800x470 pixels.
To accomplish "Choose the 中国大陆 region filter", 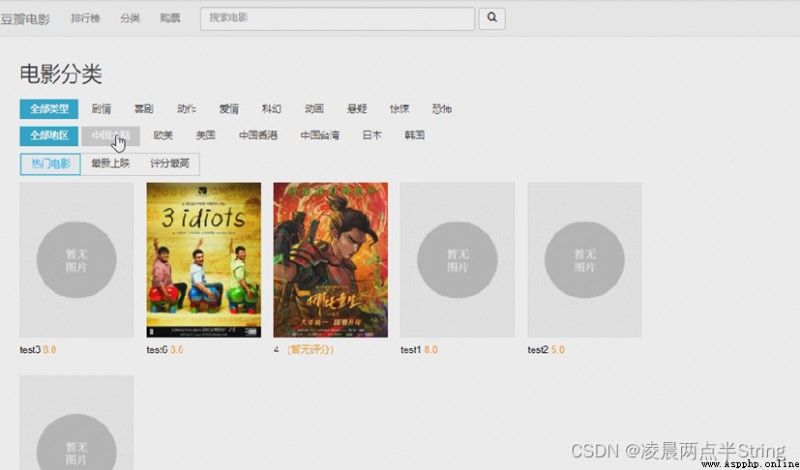I will (x=111, y=136).
